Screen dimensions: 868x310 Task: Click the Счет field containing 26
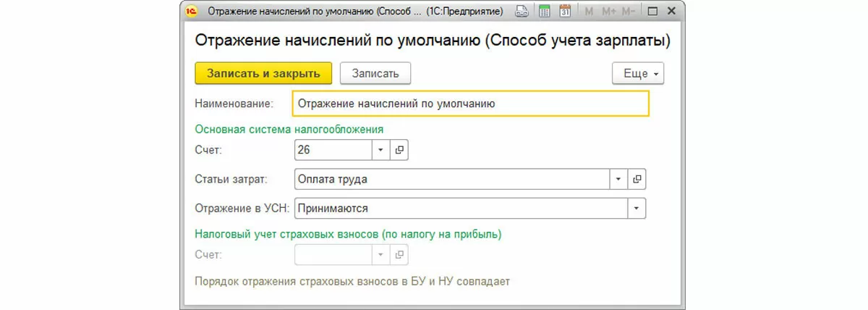click(x=333, y=150)
